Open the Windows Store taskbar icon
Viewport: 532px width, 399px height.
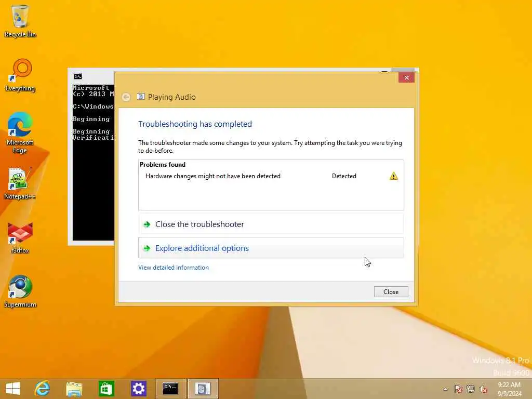point(106,389)
